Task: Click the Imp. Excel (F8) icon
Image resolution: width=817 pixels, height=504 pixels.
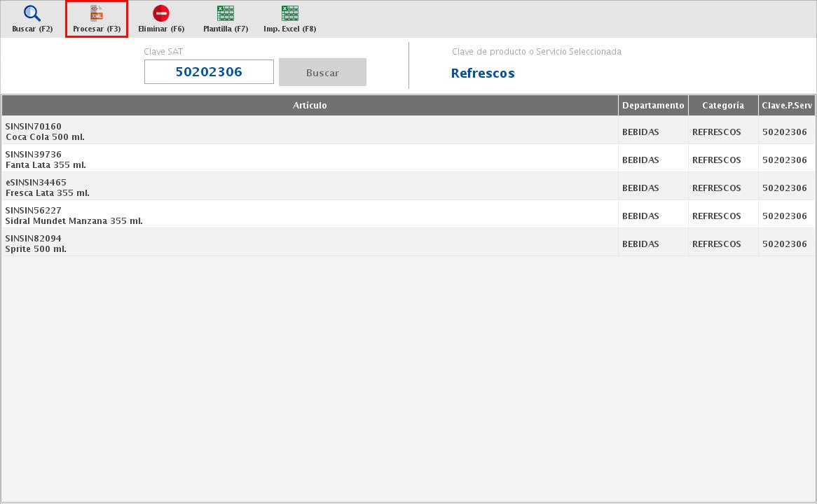Action: (x=289, y=14)
